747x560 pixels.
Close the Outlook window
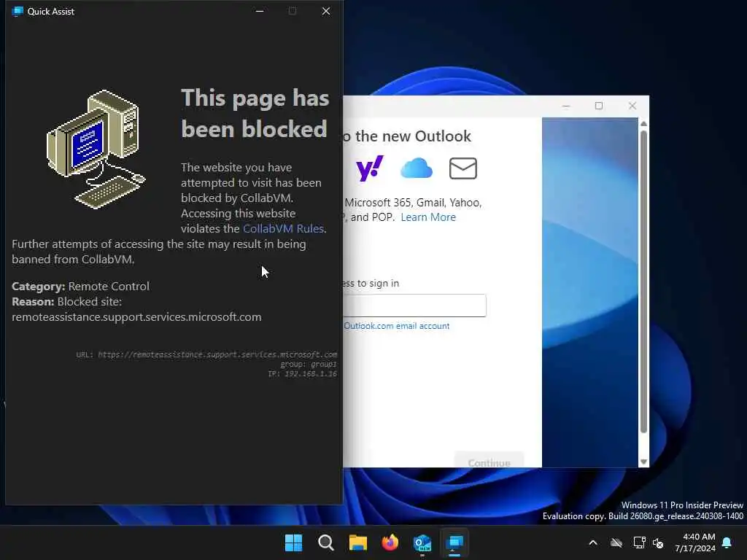(632, 106)
